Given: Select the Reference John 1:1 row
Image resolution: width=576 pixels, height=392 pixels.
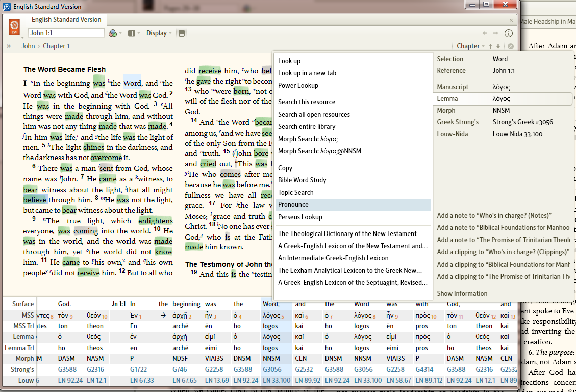Looking at the screenshot, I should click(x=503, y=70).
